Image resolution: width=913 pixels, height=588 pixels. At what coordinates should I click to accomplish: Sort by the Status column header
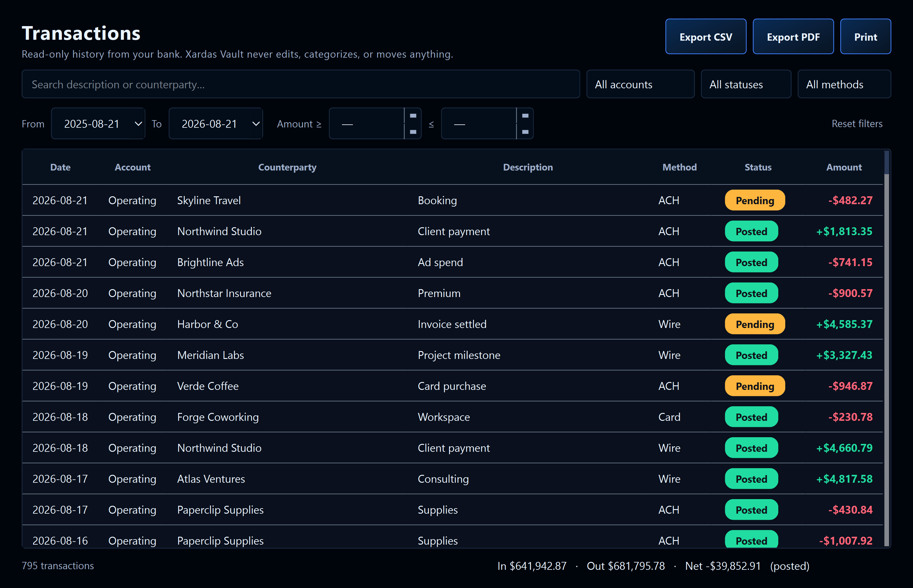[758, 167]
